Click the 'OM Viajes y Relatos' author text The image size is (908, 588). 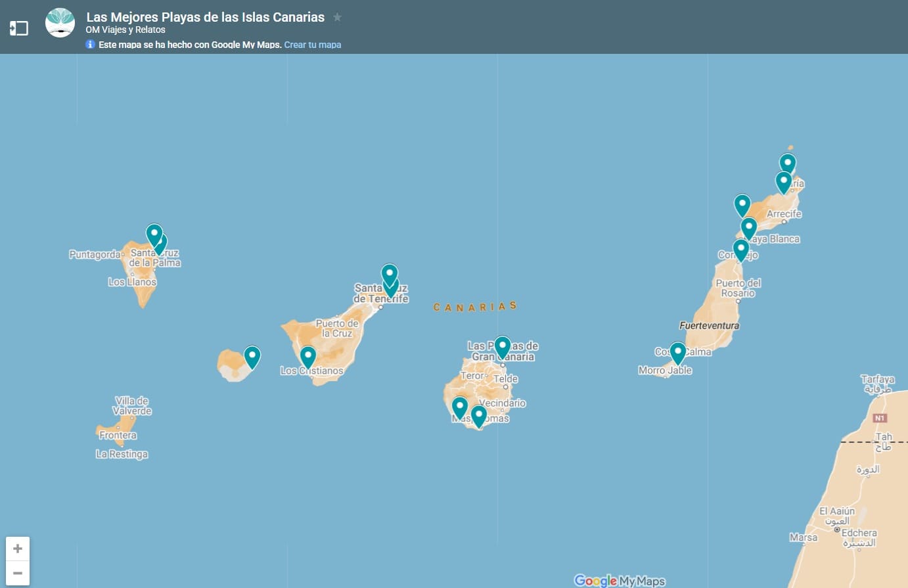pyautogui.click(x=125, y=30)
